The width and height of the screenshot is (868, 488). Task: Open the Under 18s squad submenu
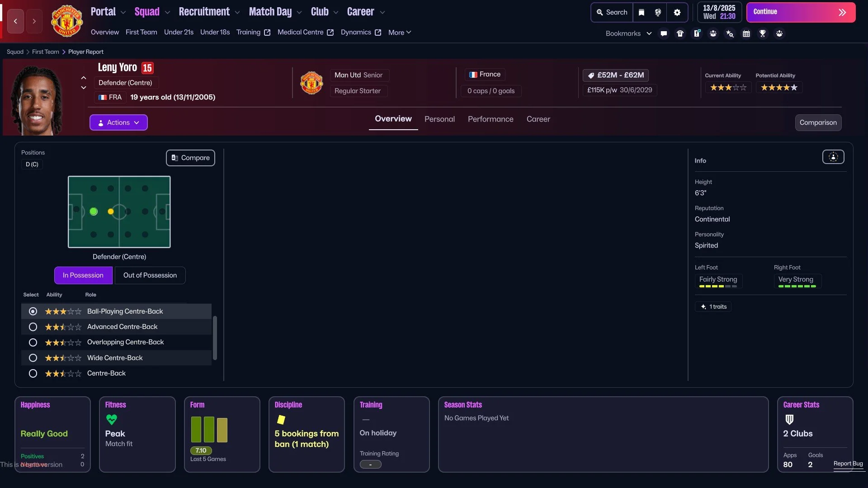(x=215, y=32)
